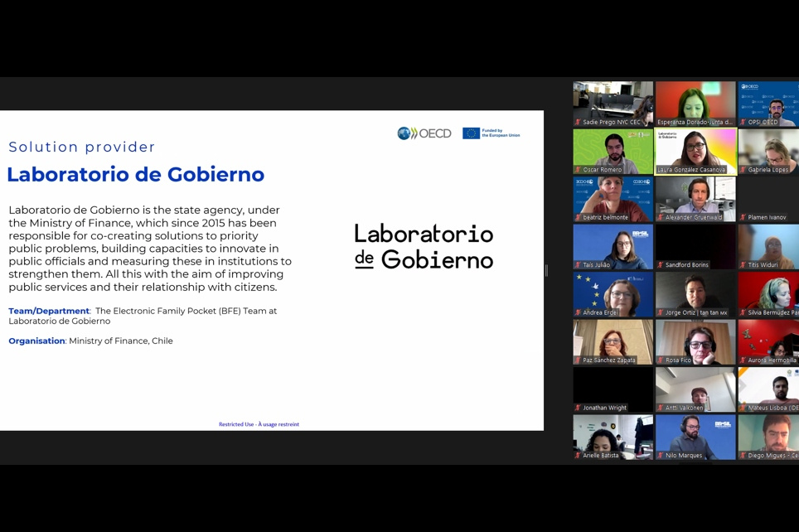Click the muted mic icon beside Sadie Prego

point(578,123)
